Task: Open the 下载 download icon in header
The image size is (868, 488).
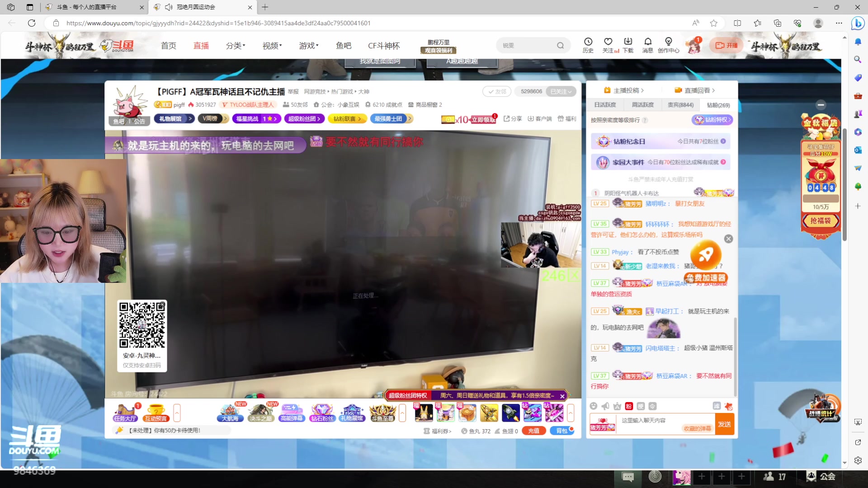Action: tap(628, 45)
